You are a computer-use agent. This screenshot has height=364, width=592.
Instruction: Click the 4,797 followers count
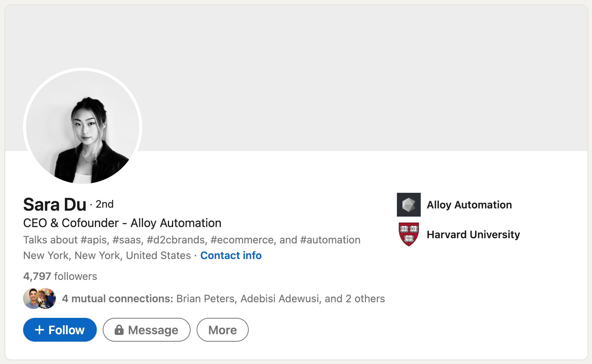(x=60, y=276)
